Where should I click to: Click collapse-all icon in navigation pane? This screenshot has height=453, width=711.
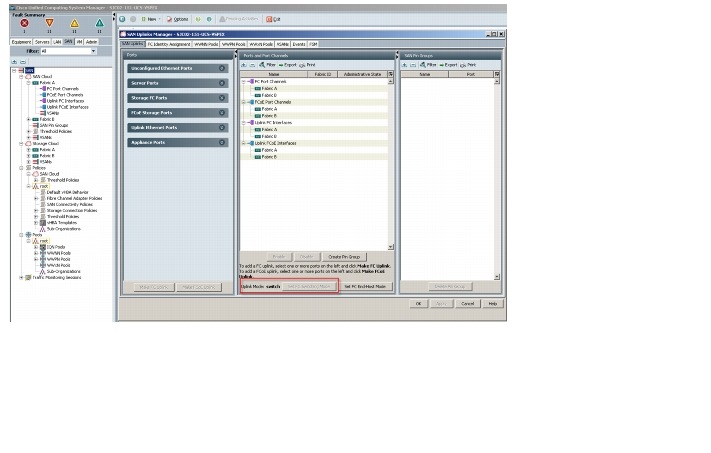[23, 62]
